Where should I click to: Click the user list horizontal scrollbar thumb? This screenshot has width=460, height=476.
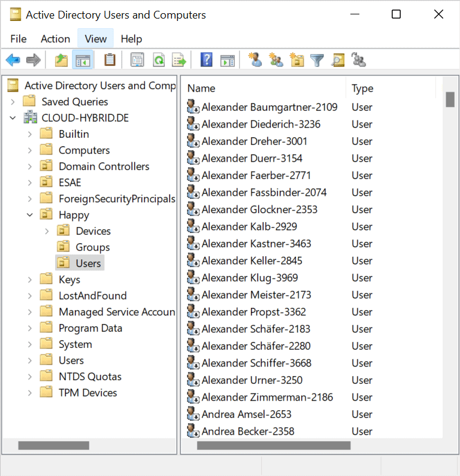274,445
